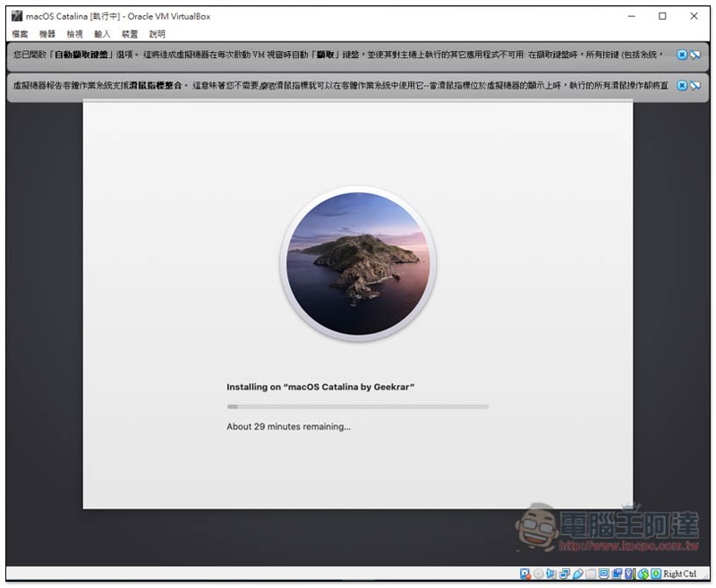Screen dimensions: 716x588
Task: Click the shared folders status icon
Action: click(x=591, y=575)
